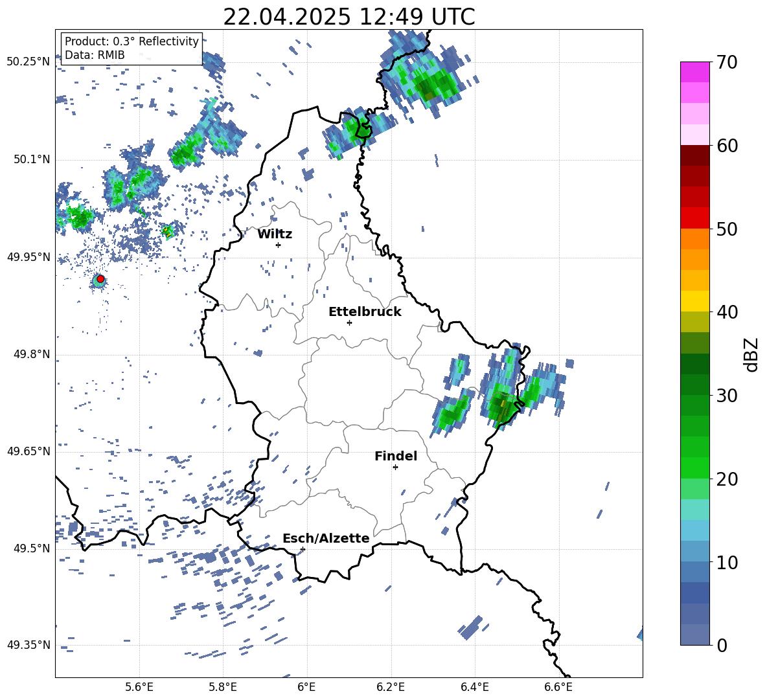The width and height of the screenshot is (767, 700).
Task: Click the title '22.04.2025 12:49 UTC'
Action: 349,17
